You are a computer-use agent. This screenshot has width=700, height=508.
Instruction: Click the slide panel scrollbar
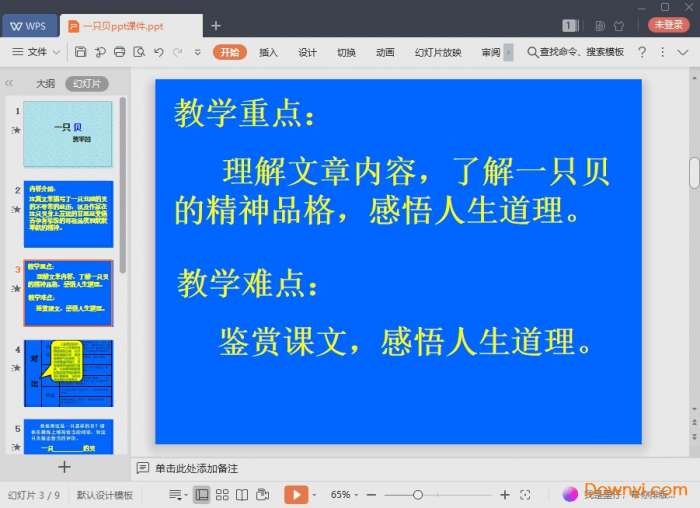pos(123,185)
